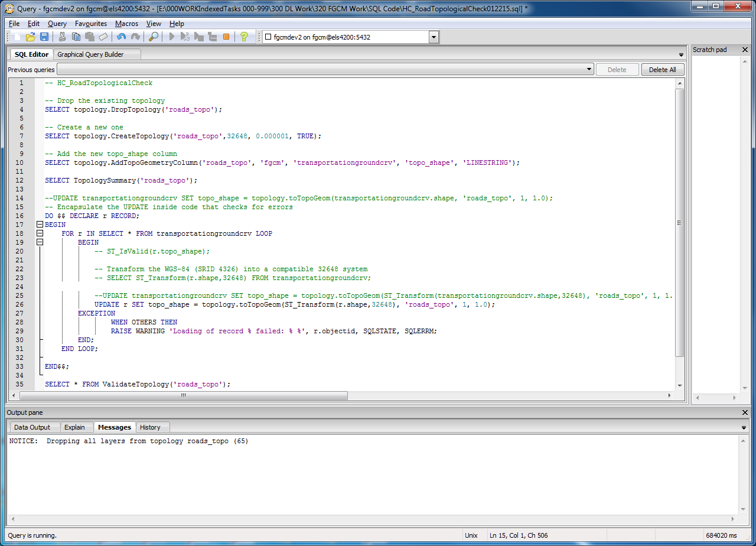This screenshot has height=546, width=756.
Task: Open help via the yellow question mark icon
Action: pyautogui.click(x=243, y=37)
